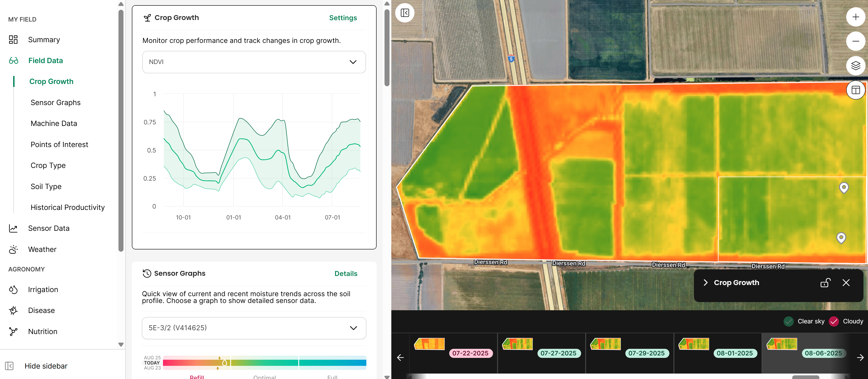Go to previous satellite image dates
The image size is (868, 379).
pyautogui.click(x=400, y=357)
